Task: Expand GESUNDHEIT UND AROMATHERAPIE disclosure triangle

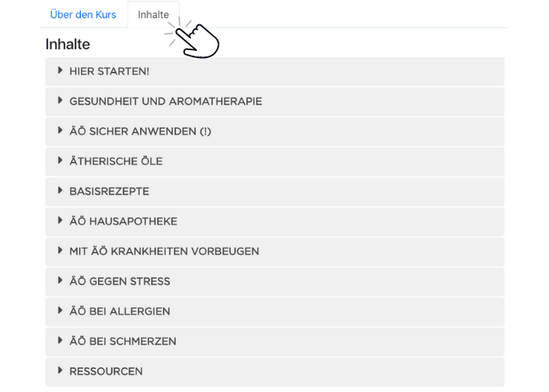Action: click(60, 101)
